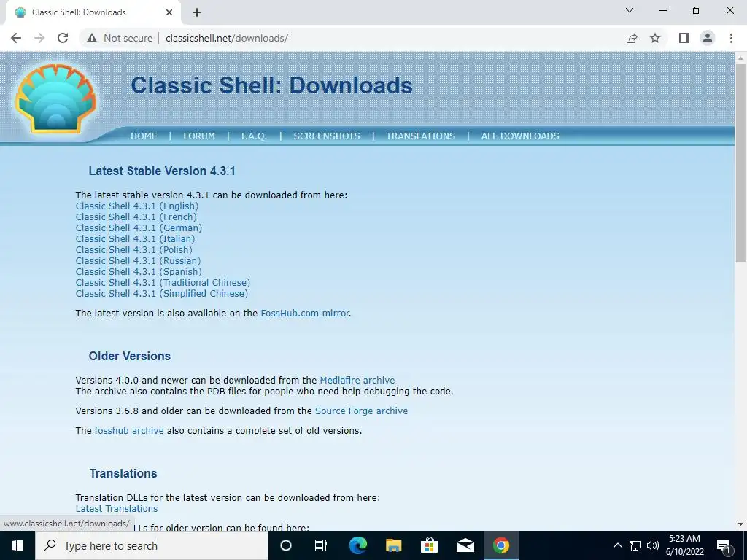The width and height of the screenshot is (747, 560).
Task: Click the browser forward arrow
Action: (x=39, y=38)
